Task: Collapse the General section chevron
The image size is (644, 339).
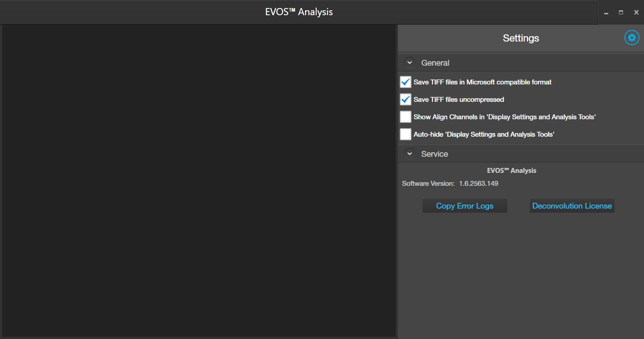Action: [x=409, y=63]
